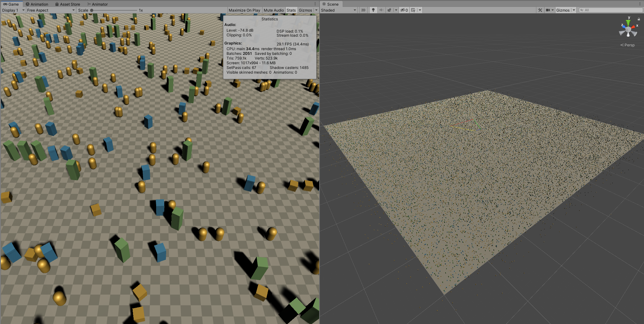Expand Scene view Gizmos dropdown arrow
This screenshot has width=644, height=324.
pos(574,10)
